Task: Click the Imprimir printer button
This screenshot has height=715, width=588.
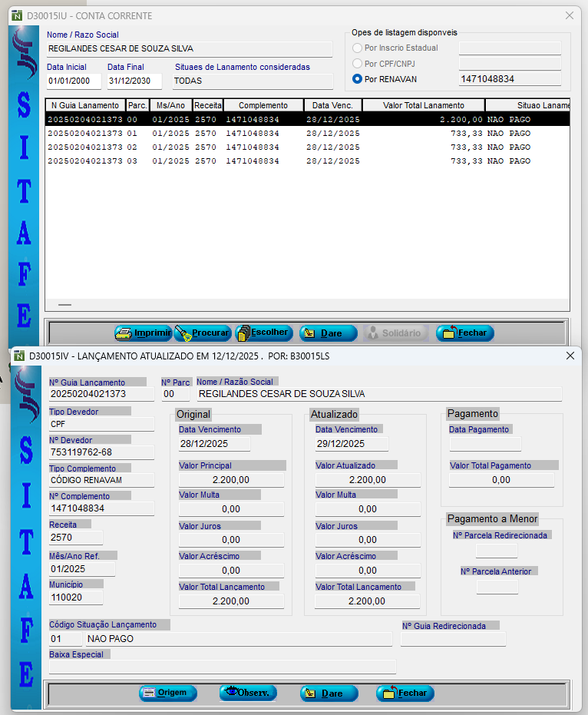Action: click(143, 333)
